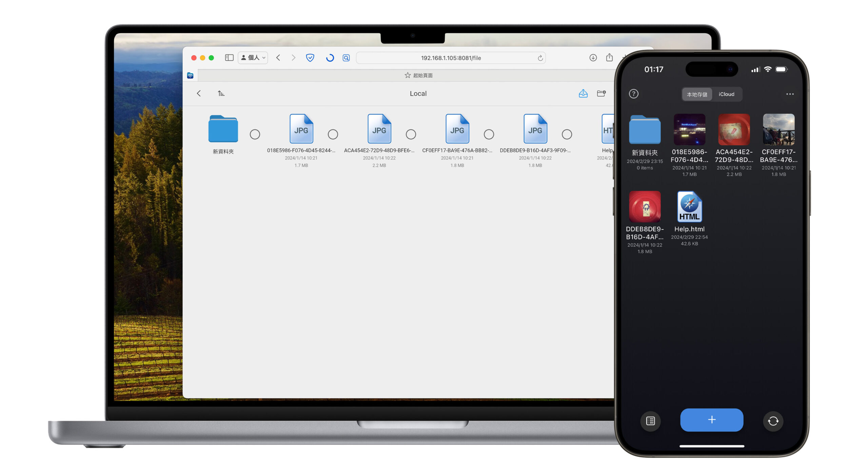Tap the list view icon at phone bottom
This screenshot has height=472, width=868.
pyautogui.click(x=650, y=421)
